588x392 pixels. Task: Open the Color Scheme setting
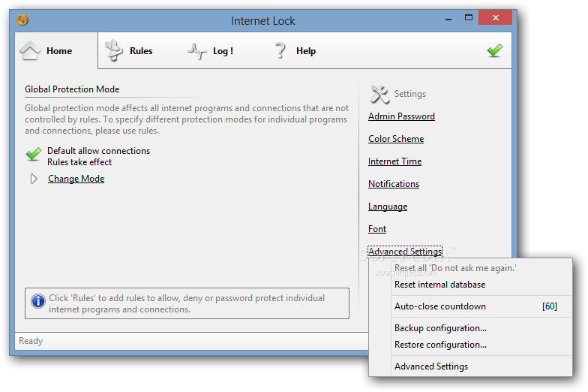(396, 139)
